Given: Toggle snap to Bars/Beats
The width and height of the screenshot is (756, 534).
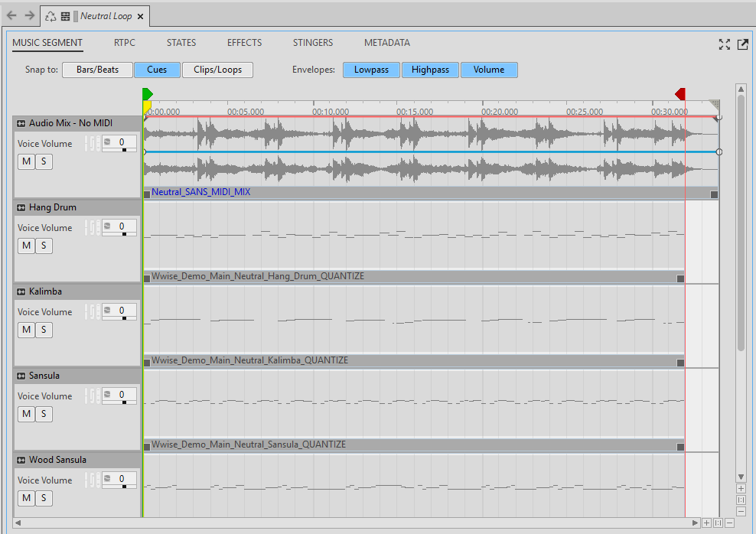Looking at the screenshot, I should click(97, 70).
